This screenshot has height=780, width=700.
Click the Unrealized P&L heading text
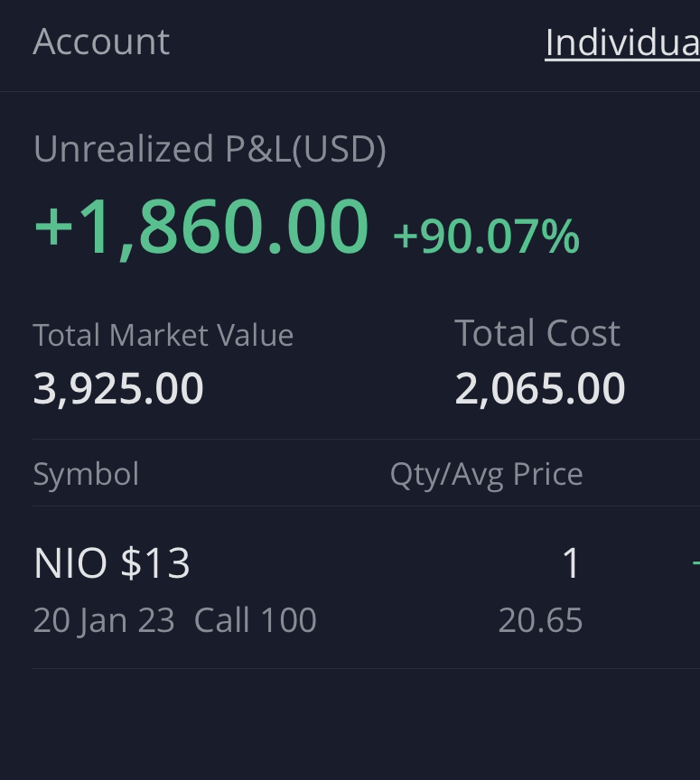click(162, 149)
